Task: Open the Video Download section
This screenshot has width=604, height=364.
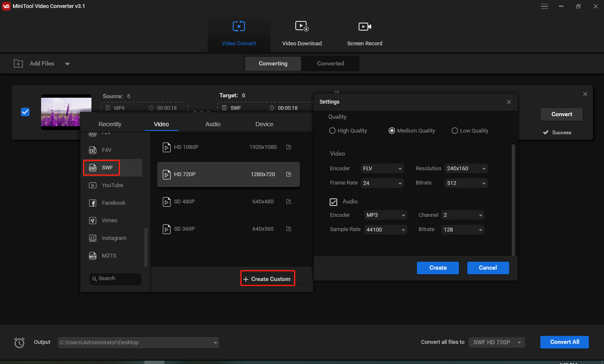Action: point(302,34)
